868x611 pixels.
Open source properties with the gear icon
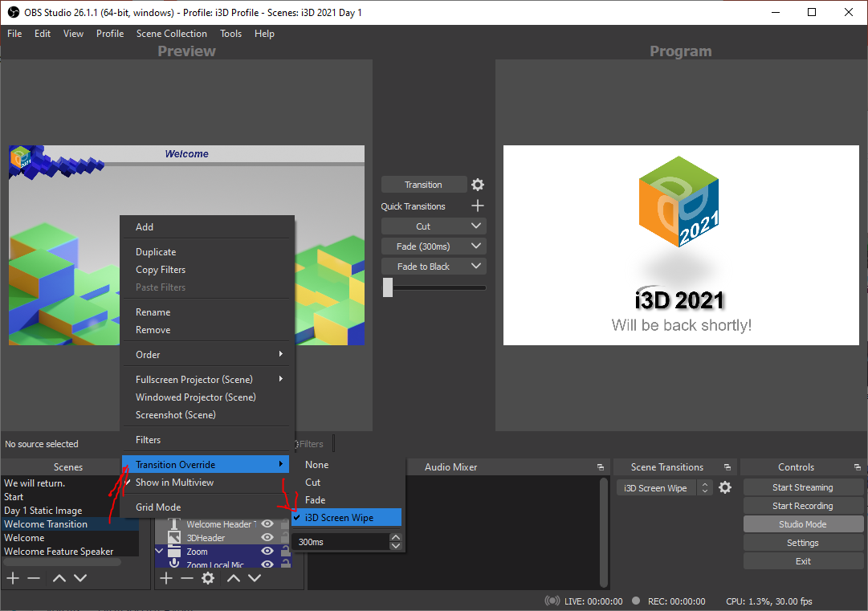pyautogui.click(x=208, y=577)
